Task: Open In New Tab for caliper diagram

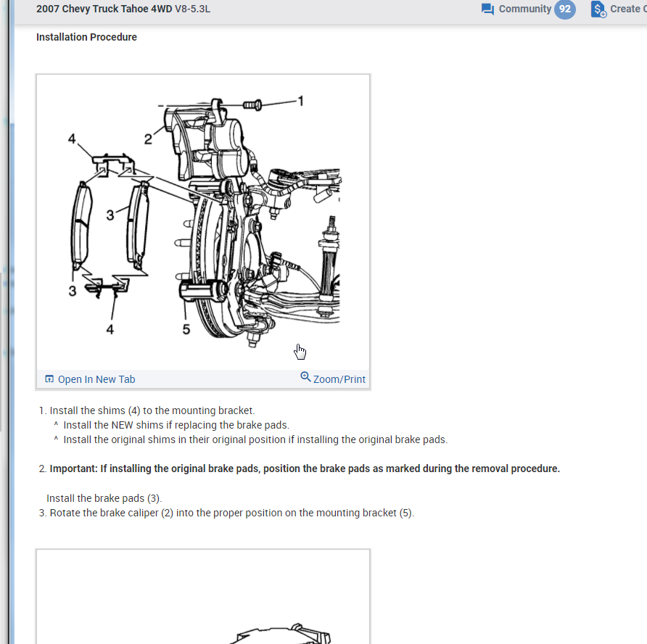Action: coord(96,379)
